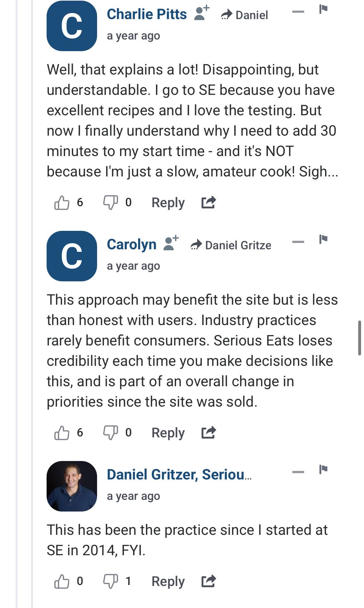Screen dimensions: 364x608
Task: Share Carolyn's comment
Action: click(x=208, y=433)
